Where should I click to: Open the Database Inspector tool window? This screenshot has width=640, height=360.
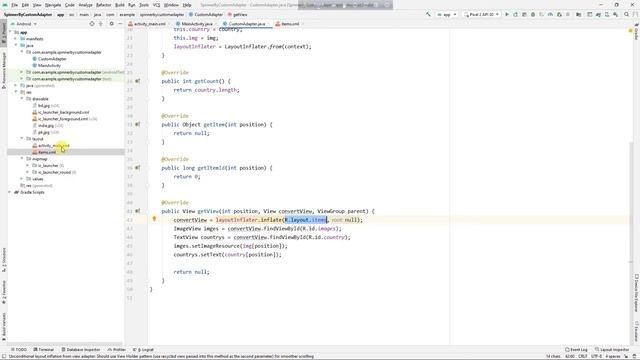click(x=80, y=349)
